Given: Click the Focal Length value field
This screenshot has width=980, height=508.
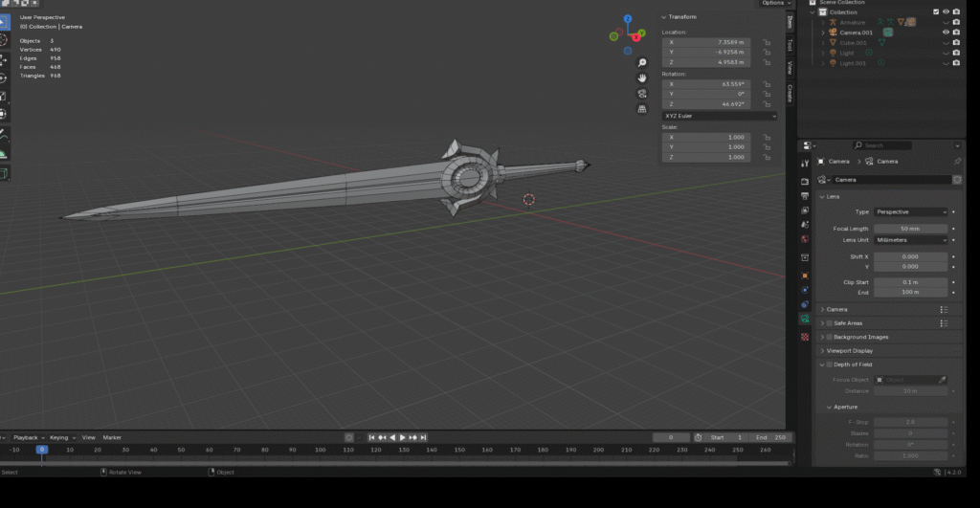Looking at the screenshot, I should [x=910, y=229].
